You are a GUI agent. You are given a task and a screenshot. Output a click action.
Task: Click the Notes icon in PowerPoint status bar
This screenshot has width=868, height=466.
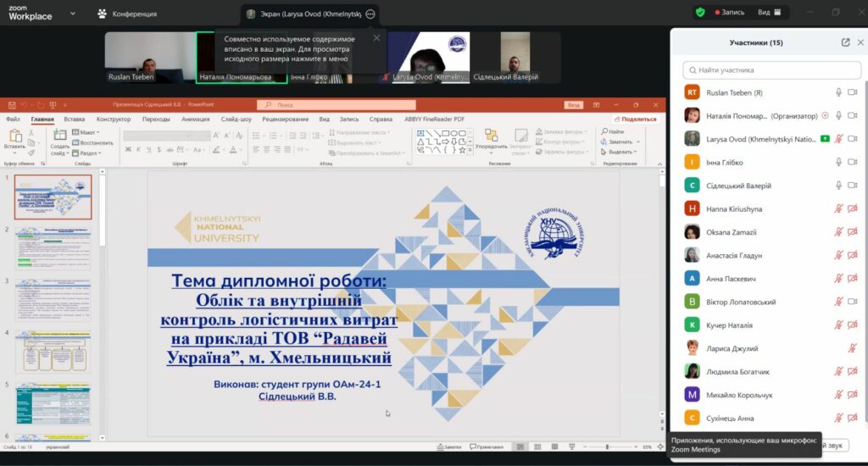[449, 447]
